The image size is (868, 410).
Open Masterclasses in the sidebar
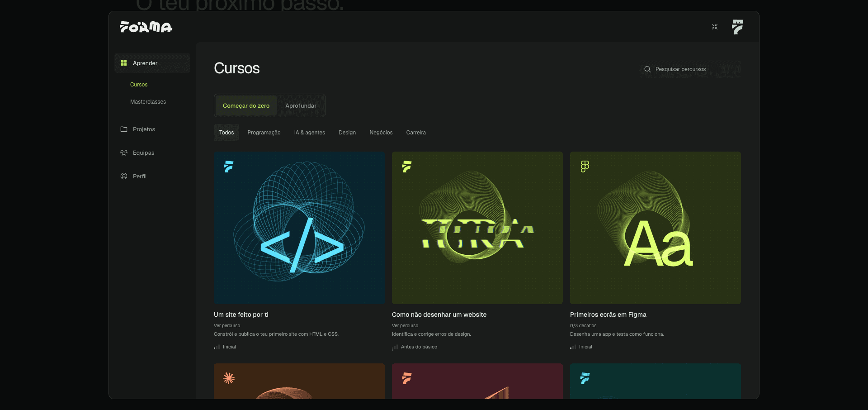(x=148, y=102)
